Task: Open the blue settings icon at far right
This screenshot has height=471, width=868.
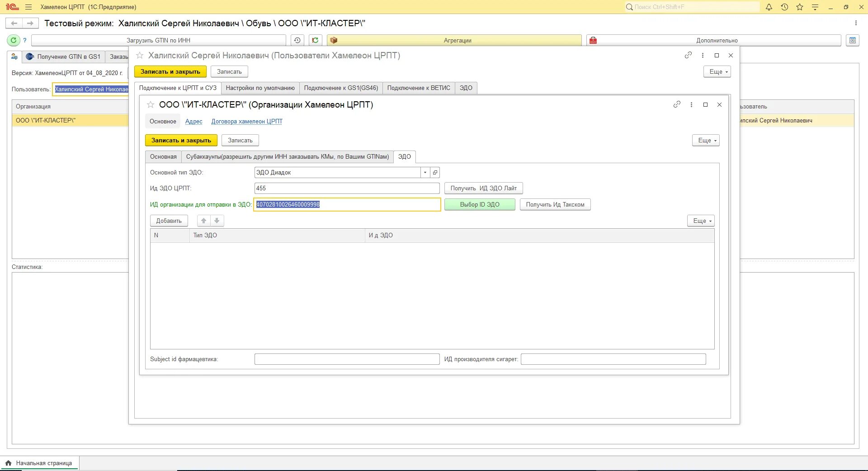Action: [x=853, y=40]
